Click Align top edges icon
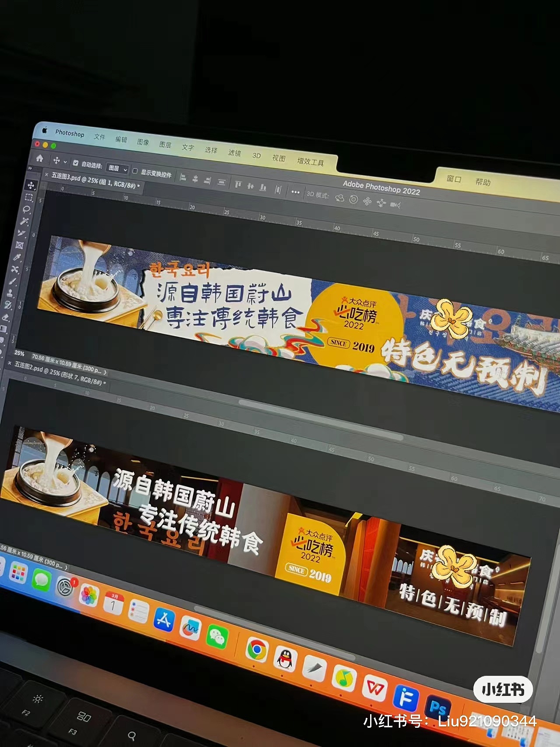Image resolution: width=560 pixels, height=747 pixels. click(x=238, y=184)
